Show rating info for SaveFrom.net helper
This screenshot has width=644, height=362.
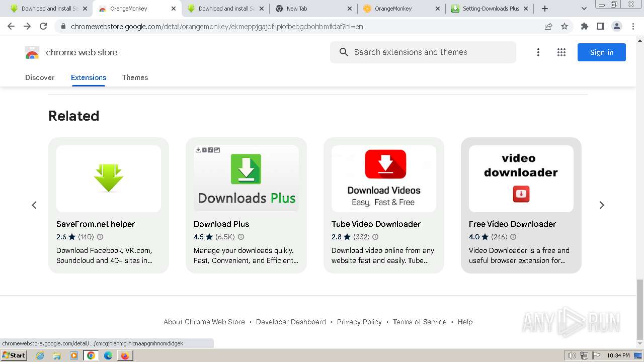click(100, 237)
